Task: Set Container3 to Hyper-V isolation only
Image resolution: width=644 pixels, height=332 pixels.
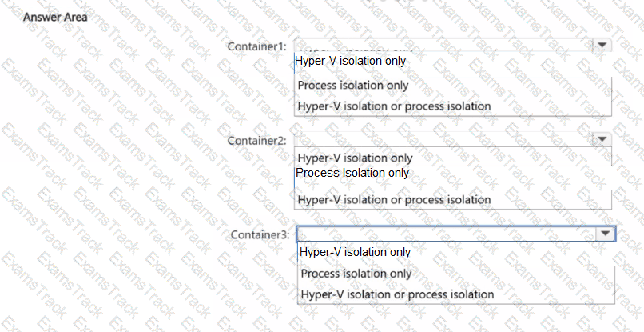Action: 355,252
